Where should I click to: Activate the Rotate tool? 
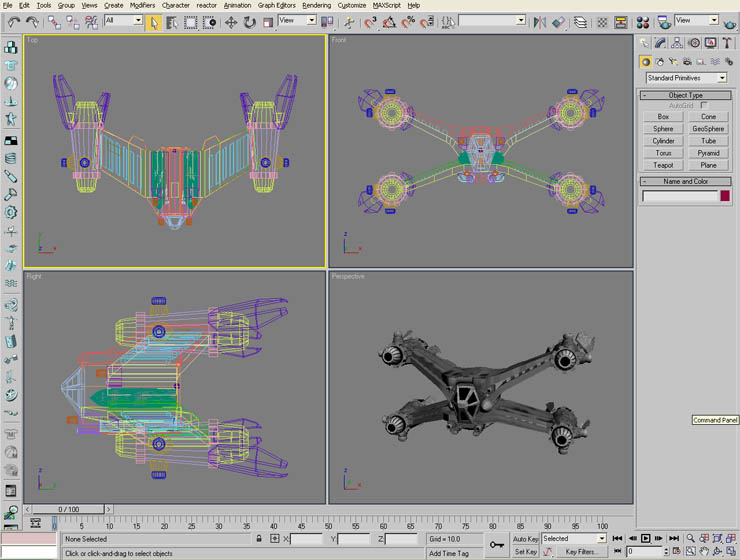point(248,21)
